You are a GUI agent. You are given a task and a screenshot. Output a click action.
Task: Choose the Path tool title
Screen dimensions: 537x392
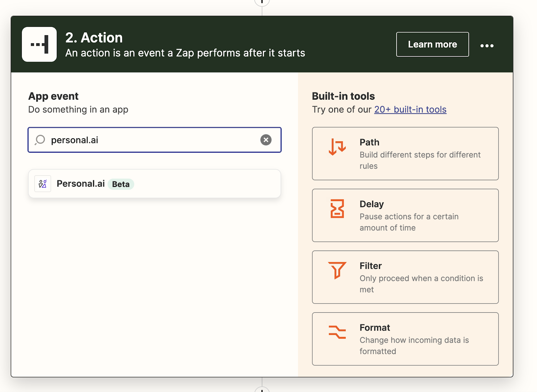tap(370, 142)
